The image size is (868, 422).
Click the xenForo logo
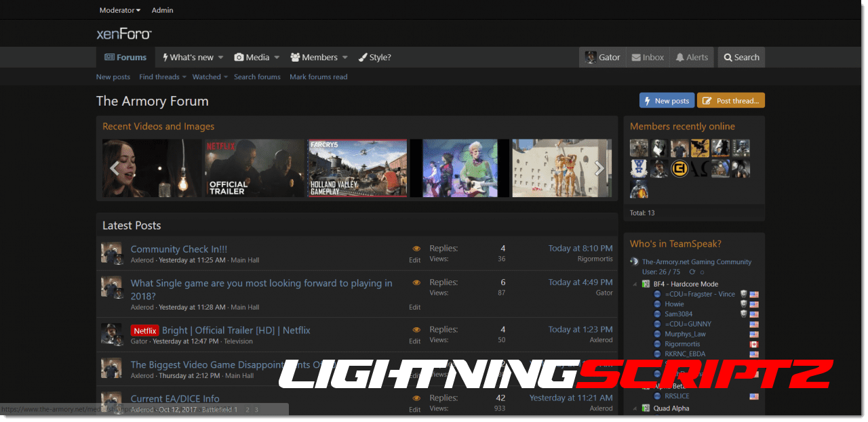click(124, 34)
